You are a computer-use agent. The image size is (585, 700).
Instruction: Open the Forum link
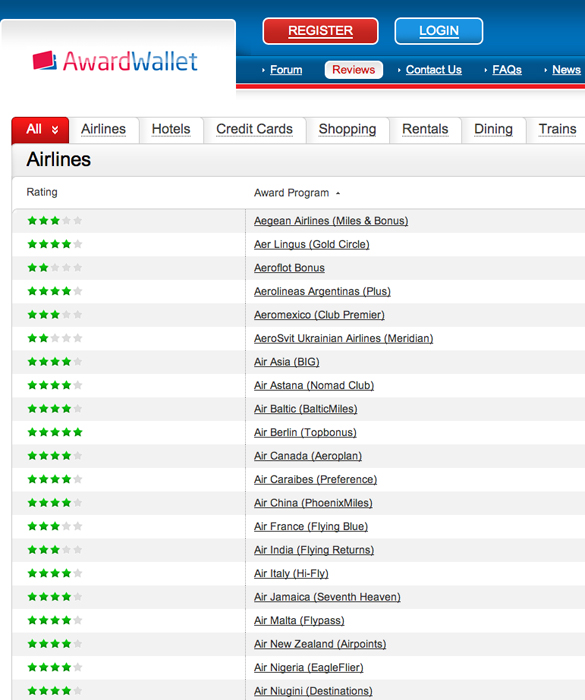[x=286, y=70]
